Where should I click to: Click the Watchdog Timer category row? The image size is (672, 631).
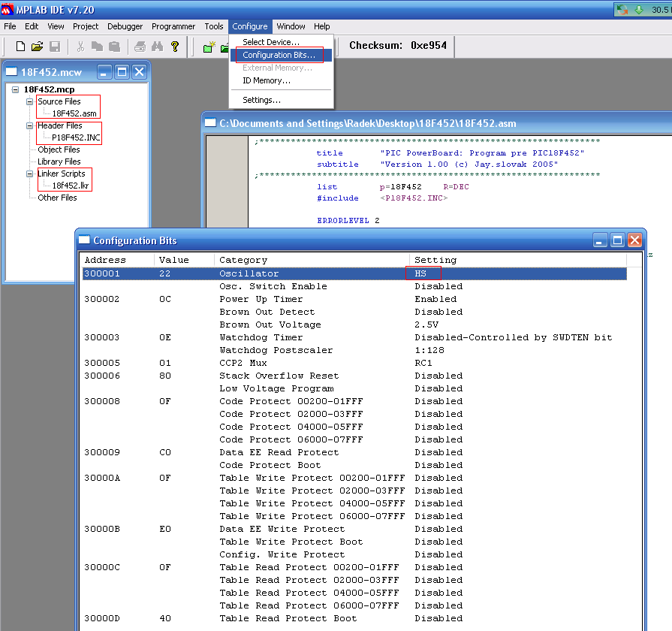[354, 338]
